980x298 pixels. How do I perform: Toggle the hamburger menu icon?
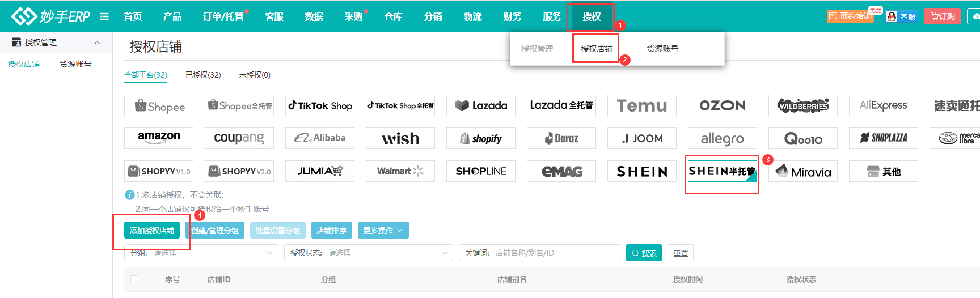tap(104, 16)
